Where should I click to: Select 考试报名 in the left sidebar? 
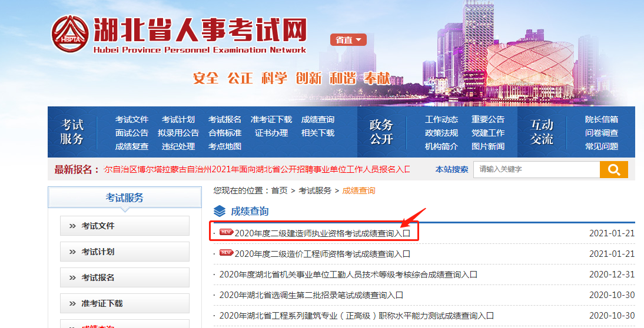pos(98,277)
